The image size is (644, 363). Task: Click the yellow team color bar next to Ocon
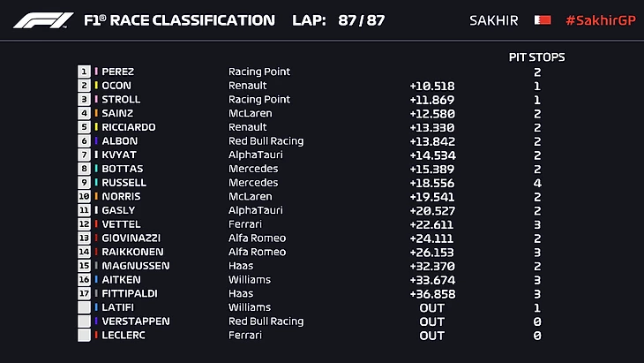pyautogui.click(x=97, y=86)
